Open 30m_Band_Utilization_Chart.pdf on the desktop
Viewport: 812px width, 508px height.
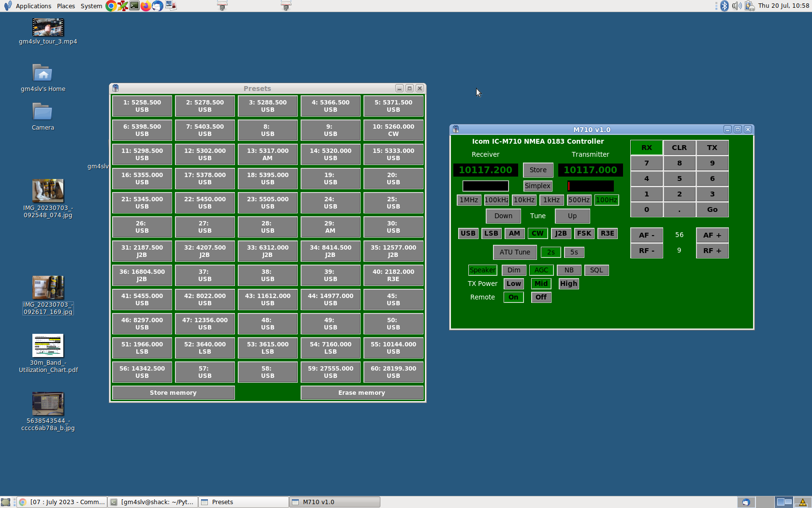click(x=48, y=345)
